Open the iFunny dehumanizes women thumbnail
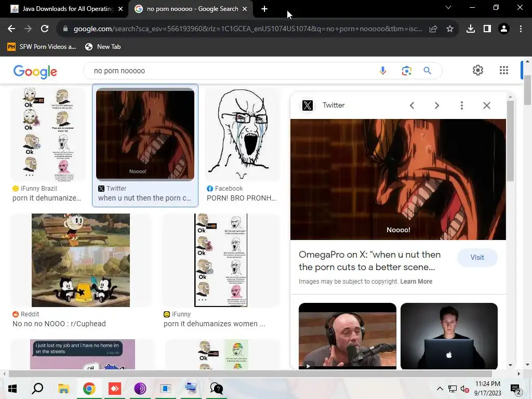The width and height of the screenshot is (532, 399). click(221, 260)
